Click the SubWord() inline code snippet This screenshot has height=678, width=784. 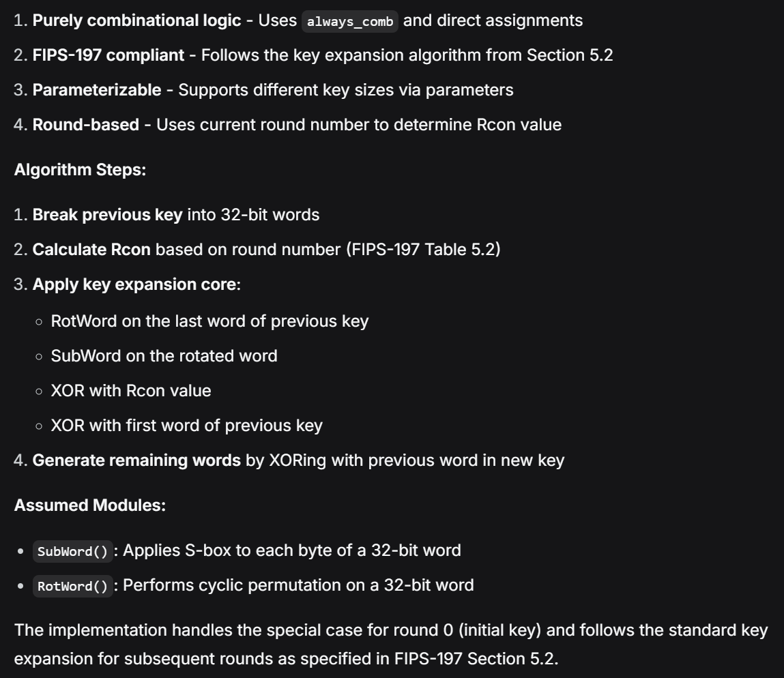pyautogui.click(x=73, y=551)
